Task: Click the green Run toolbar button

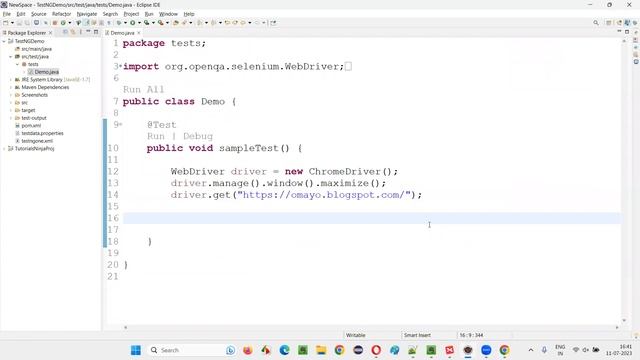Action: click(133, 23)
